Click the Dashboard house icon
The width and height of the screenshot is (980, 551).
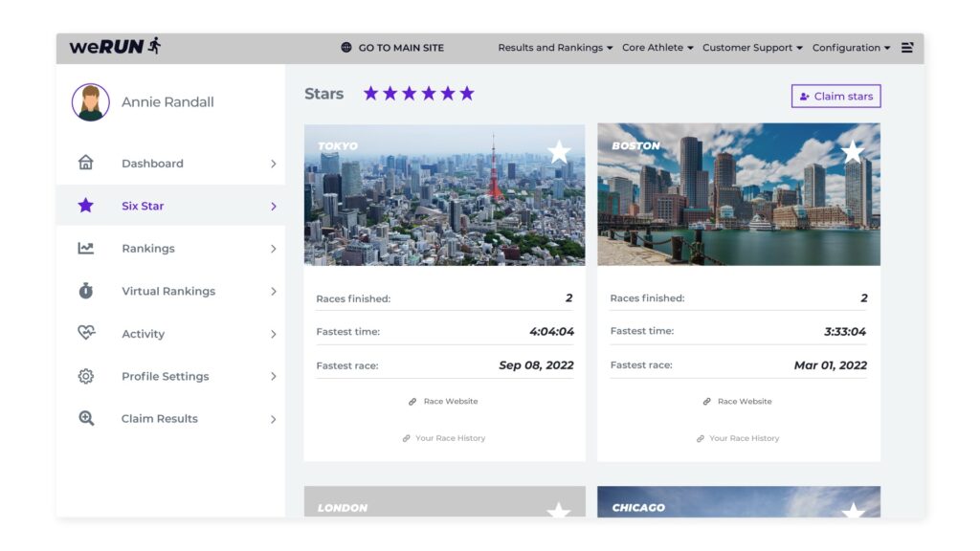85,163
